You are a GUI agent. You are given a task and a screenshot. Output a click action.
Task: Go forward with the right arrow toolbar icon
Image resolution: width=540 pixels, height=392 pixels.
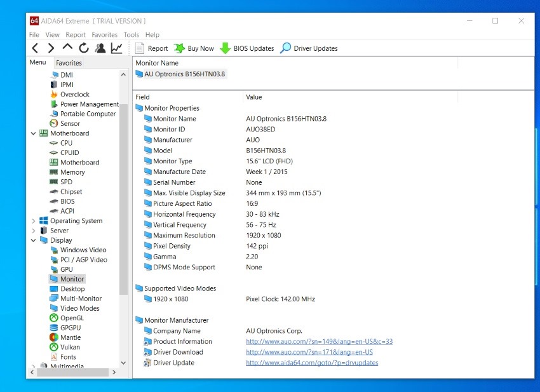pos(51,48)
